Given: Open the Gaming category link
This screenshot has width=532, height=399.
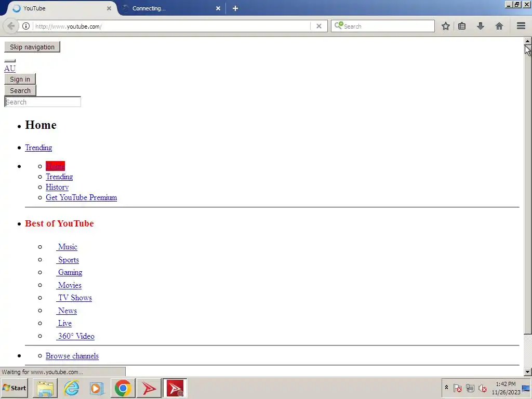Looking at the screenshot, I should pyautogui.click(x=69, y=272).
